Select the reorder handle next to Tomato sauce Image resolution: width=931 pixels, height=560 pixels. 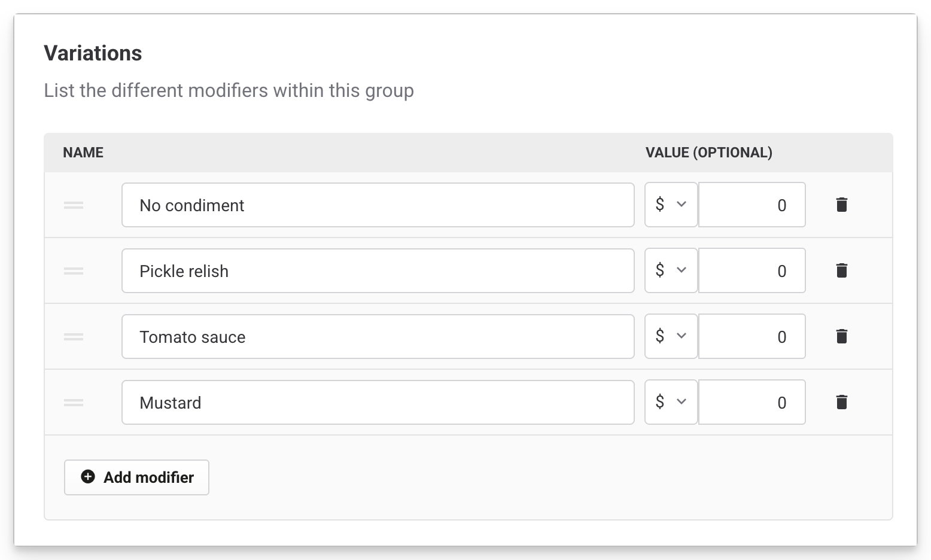point(74,337)
